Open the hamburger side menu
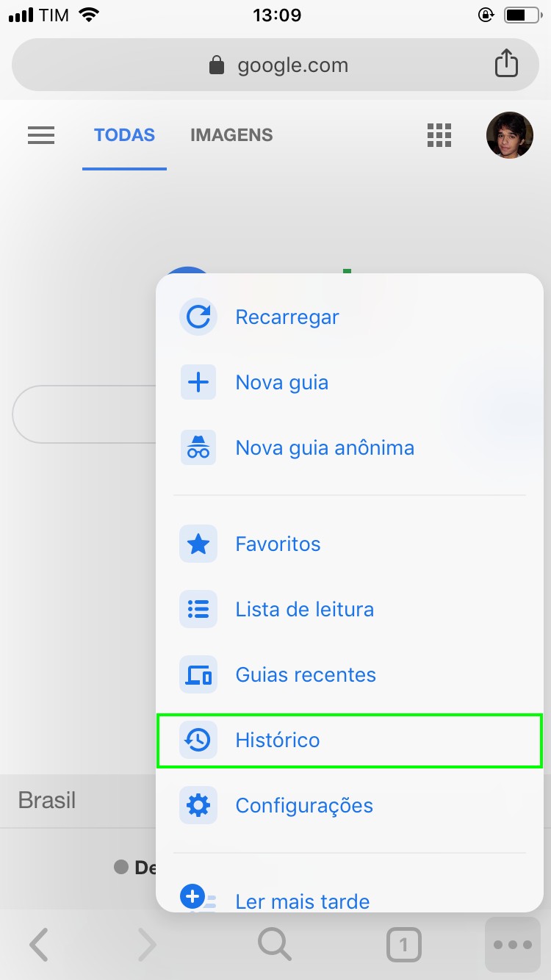The image size is (551, 980). 41,135
